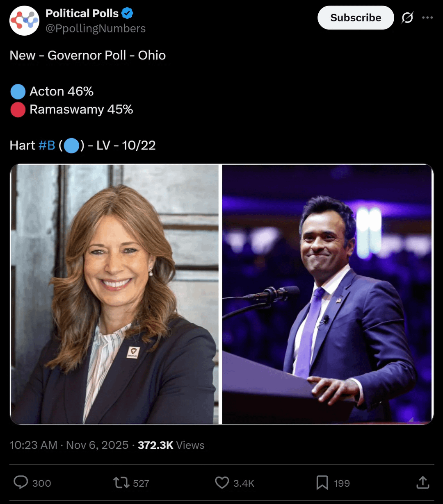443x504 pixels.
Task: Open the three-dot more options menu
Action: (x=427, y=18)
